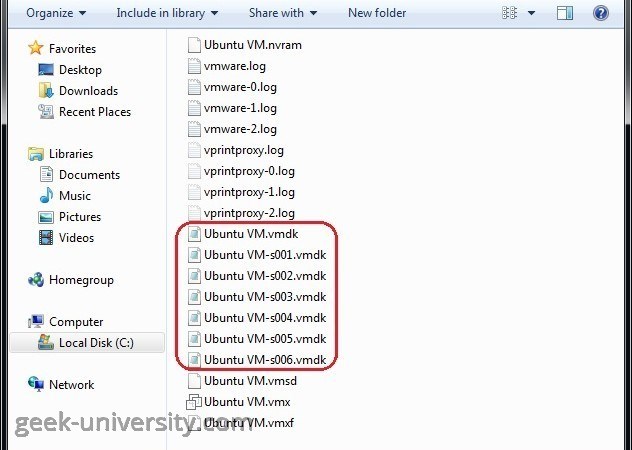632x450 pixels.
Task: Click the Documents library icon
Action: [x=46, y=174]
